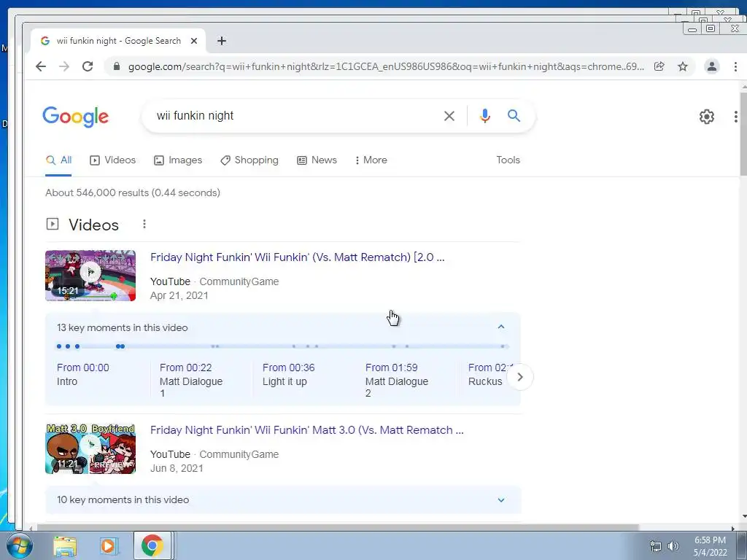Go to Google home via logo
747x560 pixels.
(75, 117)
